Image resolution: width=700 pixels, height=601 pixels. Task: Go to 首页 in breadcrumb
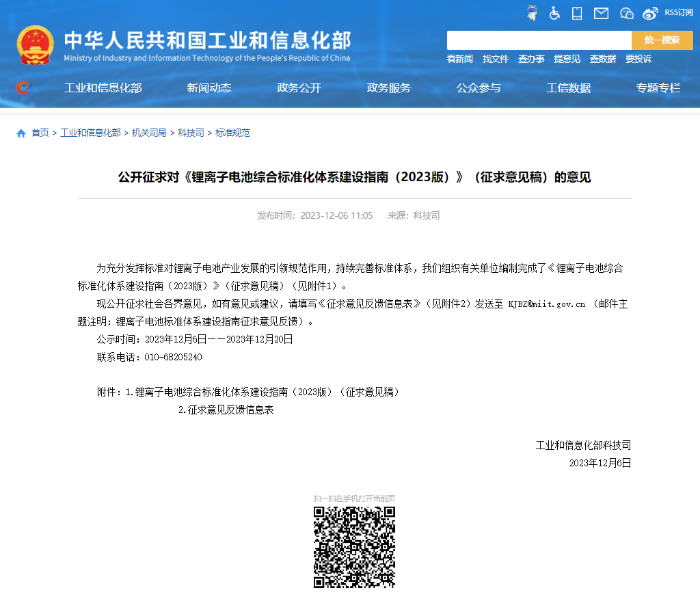[40, 133]
